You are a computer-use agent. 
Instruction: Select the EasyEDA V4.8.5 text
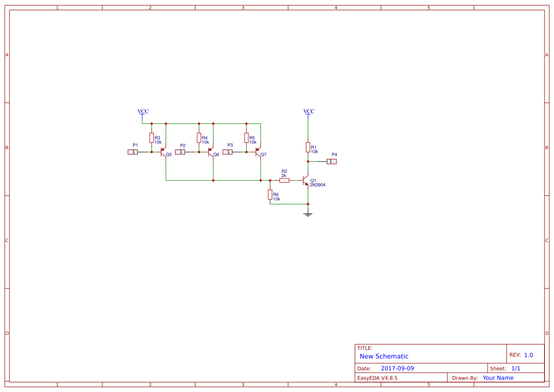[378, 377]
